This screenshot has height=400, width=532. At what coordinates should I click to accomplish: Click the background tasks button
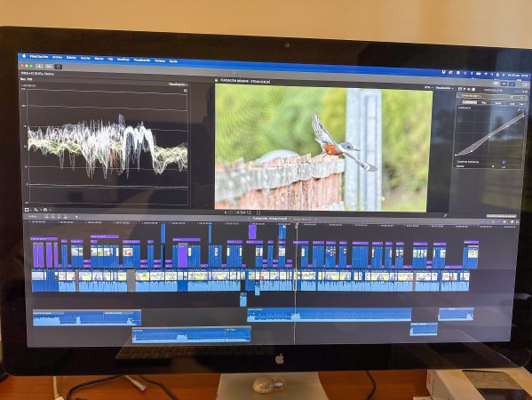(x=58, y=67)
